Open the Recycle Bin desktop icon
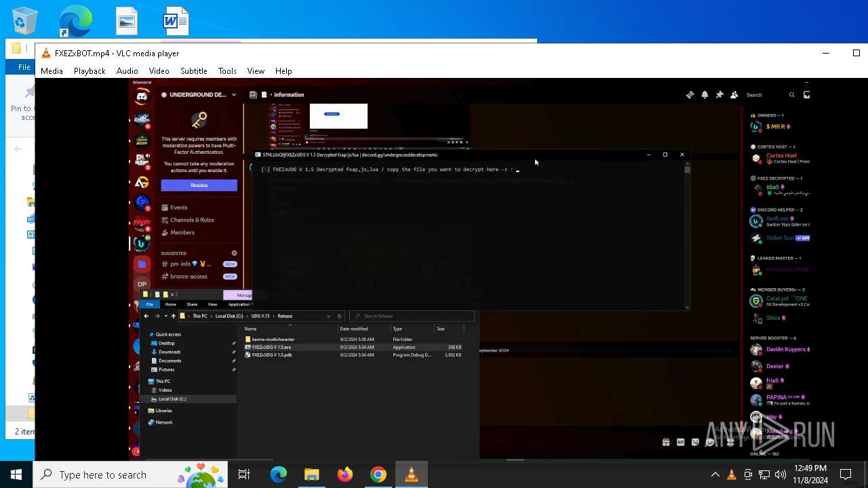Screen dimensions: 868x488 point(24,21)
